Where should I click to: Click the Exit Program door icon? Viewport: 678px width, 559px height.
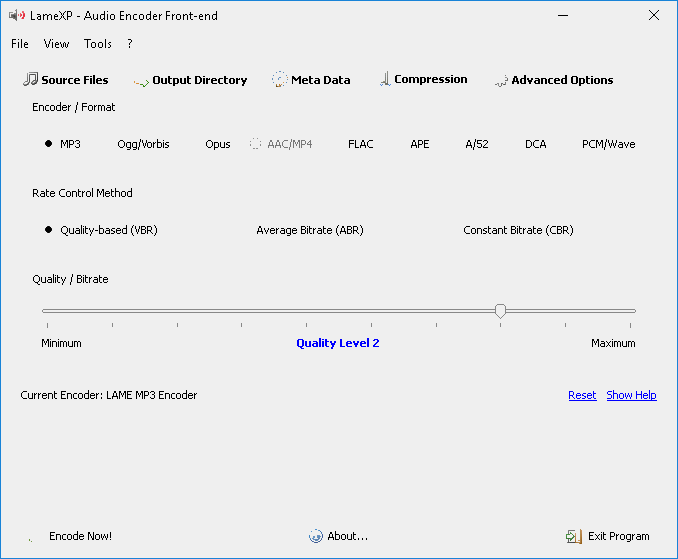[x=574, y=537]
